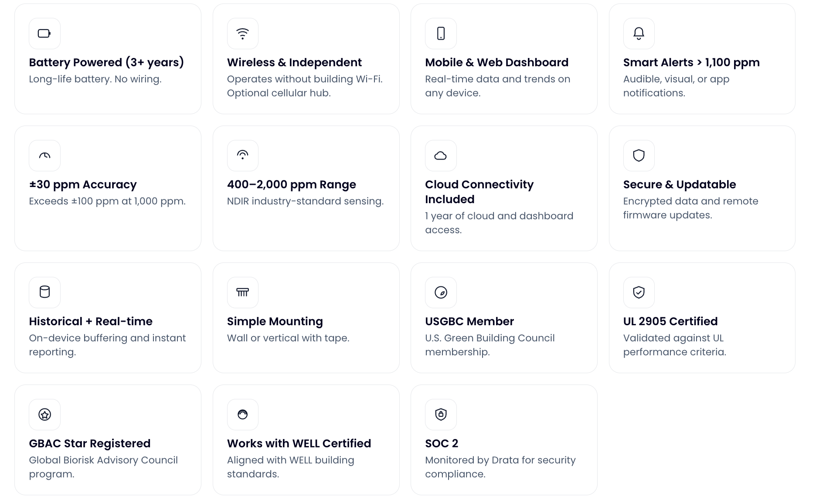Click the signal icon for 400–2,000 ppm Range
This screenshot has width=816, height=504.
coord(242,156)
